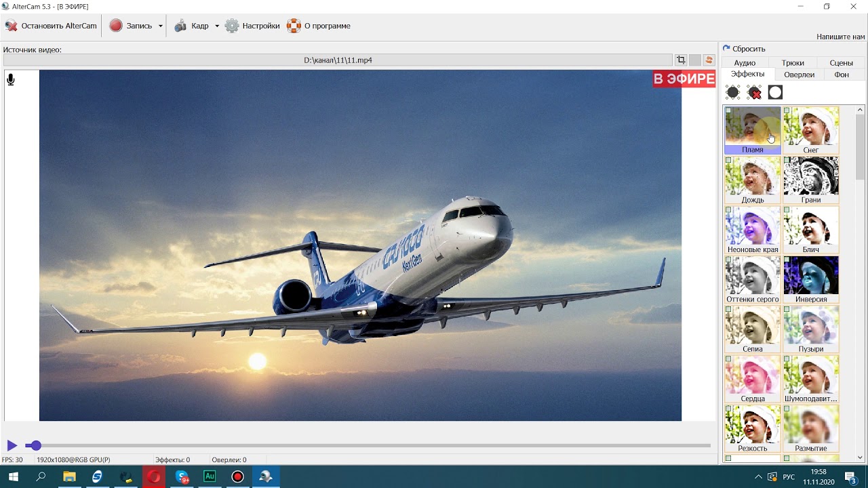Screen dimensions: 868x488
Task: Open Skype from the taskbar
Action: coord(182,476)
